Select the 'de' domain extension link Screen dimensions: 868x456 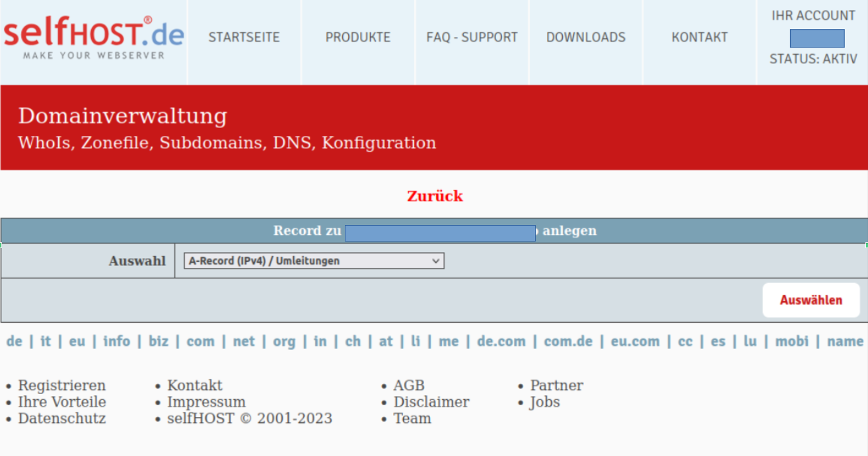click(14, 341)
